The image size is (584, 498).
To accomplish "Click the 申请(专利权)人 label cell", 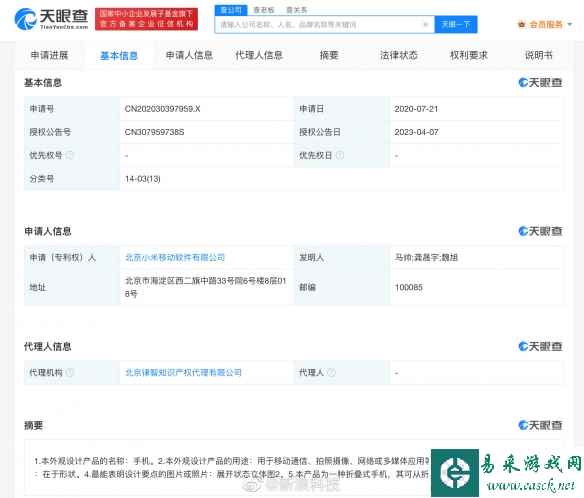I will (72, 257).
